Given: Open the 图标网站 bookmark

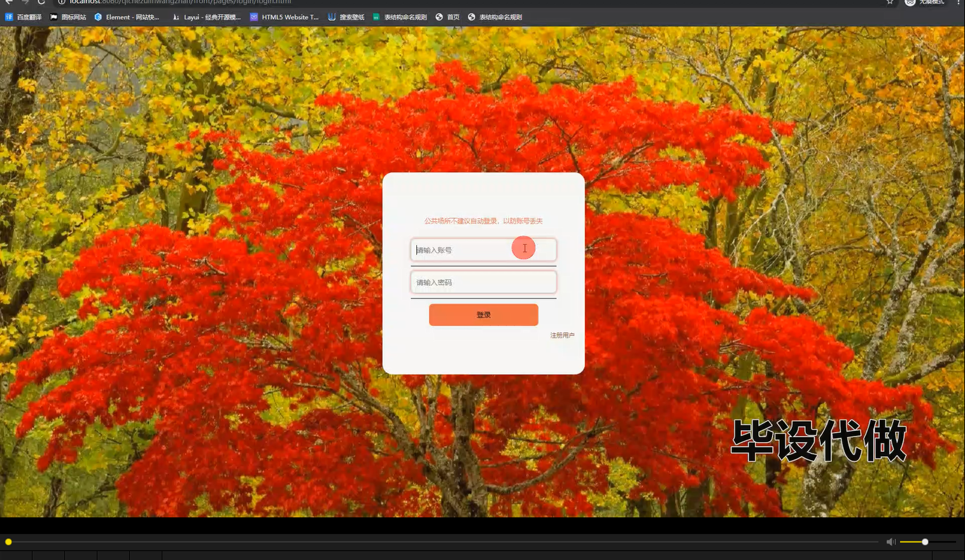Looking at the screenshot, I should click(x=68, y=17).
